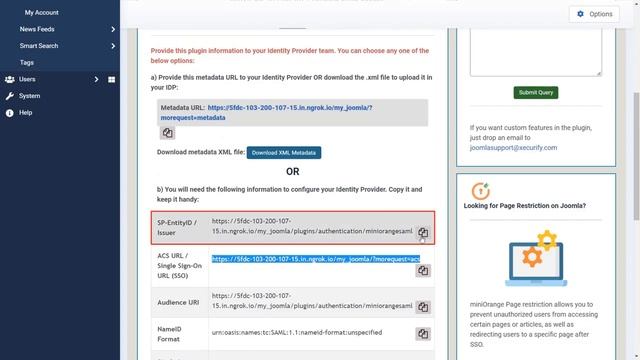Open the Metadata URL link

click(x=266, y=113)
